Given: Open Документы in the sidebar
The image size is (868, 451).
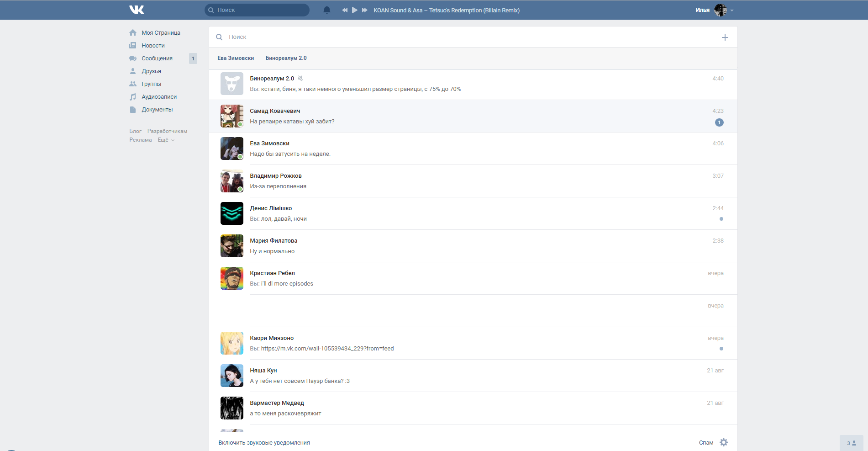Looking at the screenshot, I should pos(157,110).
